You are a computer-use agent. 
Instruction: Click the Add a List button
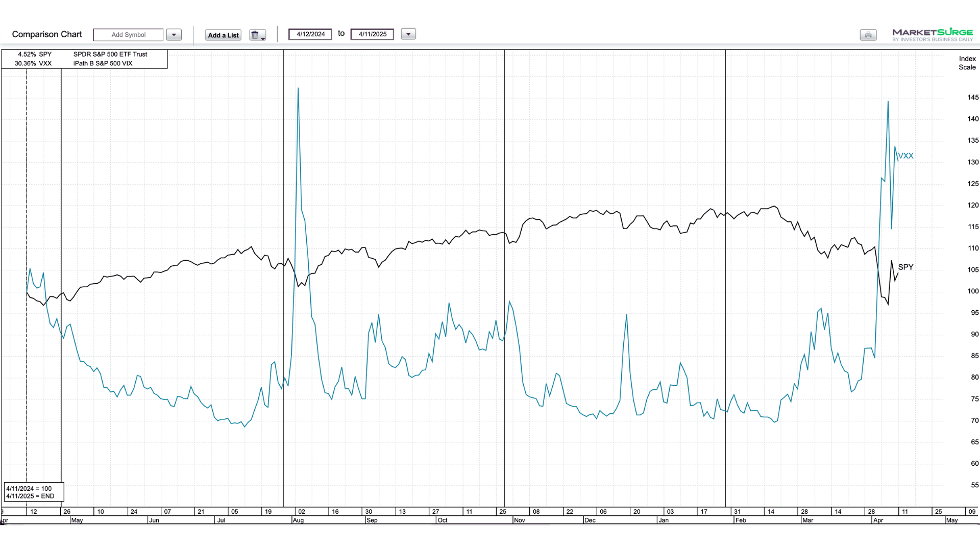click(x=223, y=35)
